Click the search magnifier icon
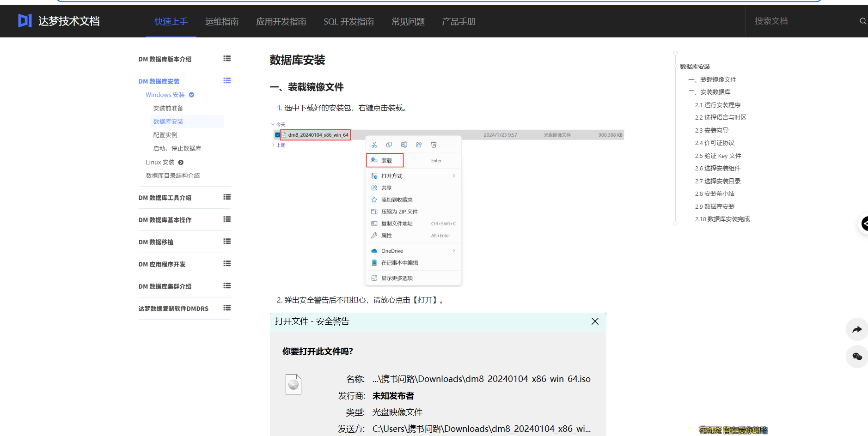Screen dimensions: 868x436 click(x=862, y=21)
